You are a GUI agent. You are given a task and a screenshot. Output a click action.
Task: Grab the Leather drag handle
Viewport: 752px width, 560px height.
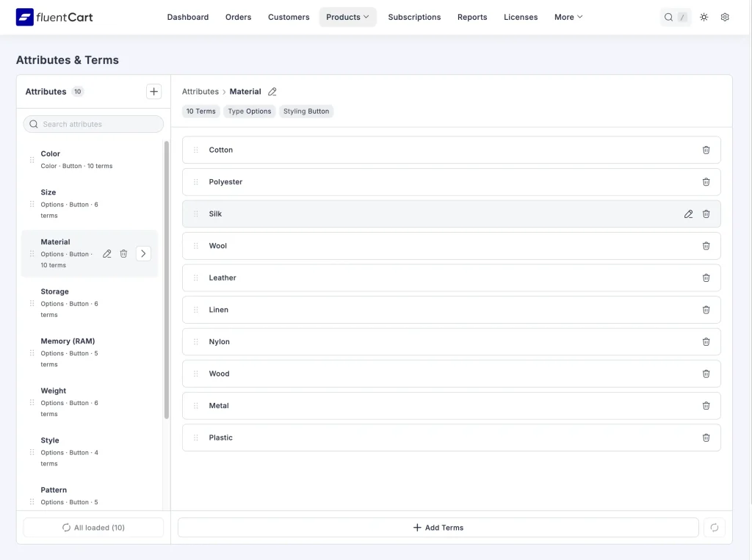pyautogui.click(x=195, y=278)
